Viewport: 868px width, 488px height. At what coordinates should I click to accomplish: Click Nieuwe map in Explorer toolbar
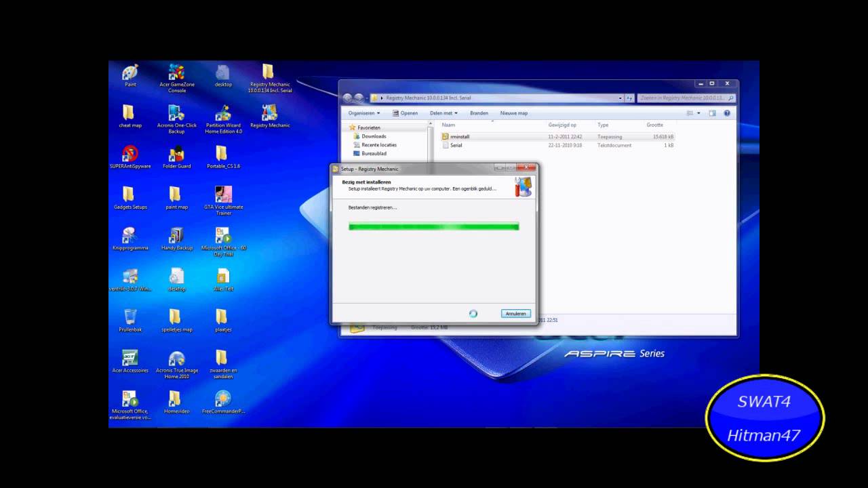click(x=513, y=113)
